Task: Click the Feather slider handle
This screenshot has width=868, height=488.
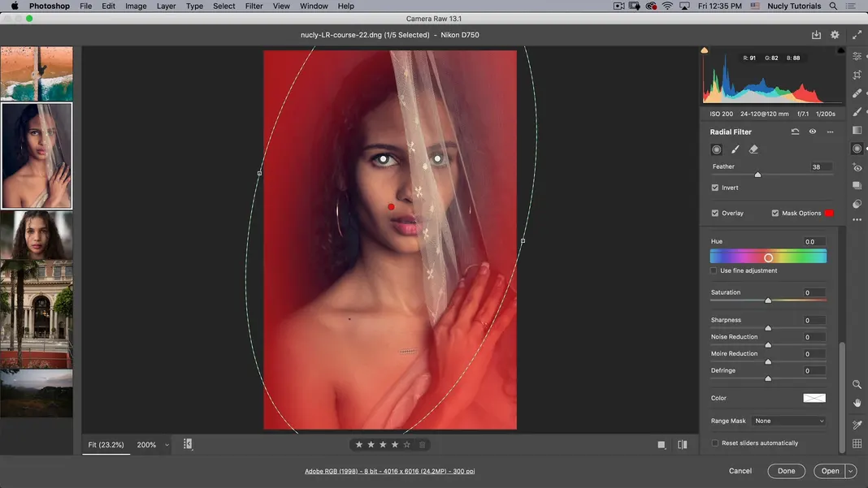Action: click(757, 175)
